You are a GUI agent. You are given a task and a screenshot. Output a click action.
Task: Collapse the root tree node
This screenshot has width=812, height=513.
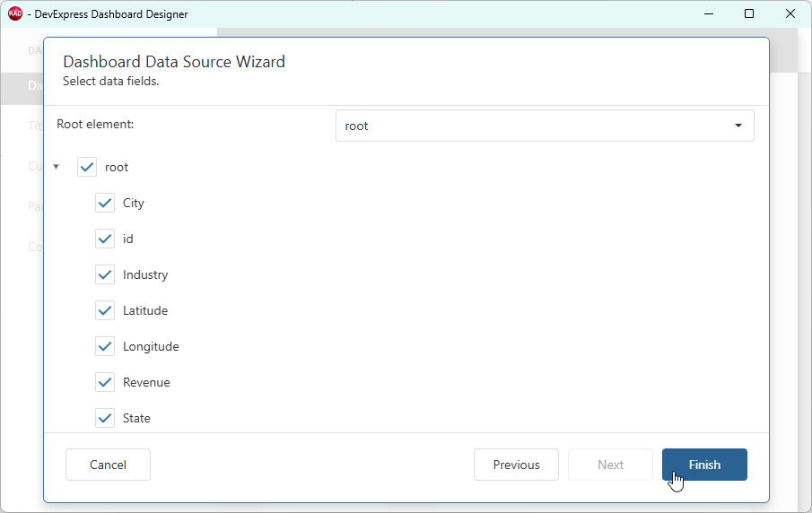coord(57,167)
